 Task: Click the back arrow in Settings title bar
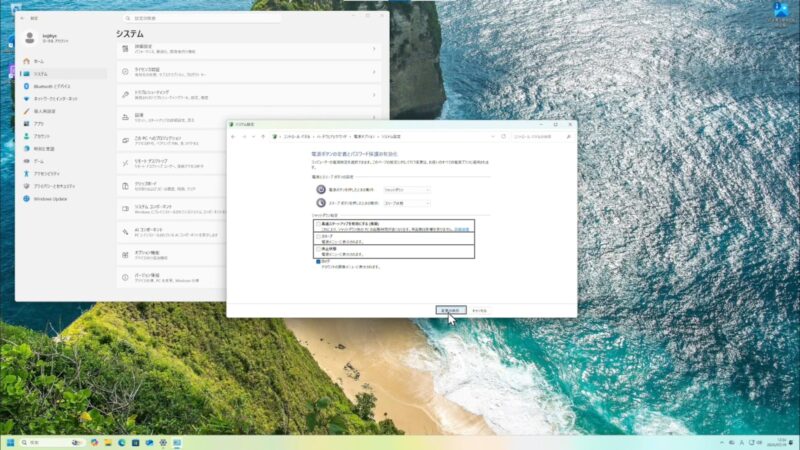click(22, 18)
